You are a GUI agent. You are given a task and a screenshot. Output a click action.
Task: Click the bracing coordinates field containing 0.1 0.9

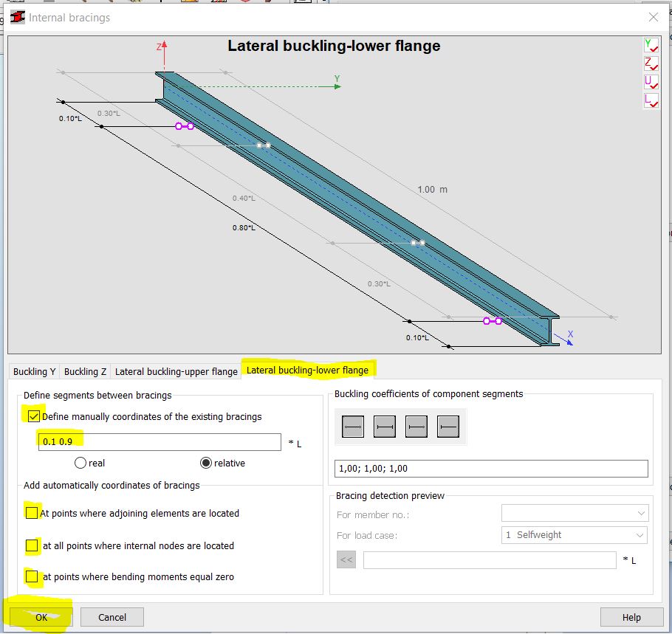point(157,442)
